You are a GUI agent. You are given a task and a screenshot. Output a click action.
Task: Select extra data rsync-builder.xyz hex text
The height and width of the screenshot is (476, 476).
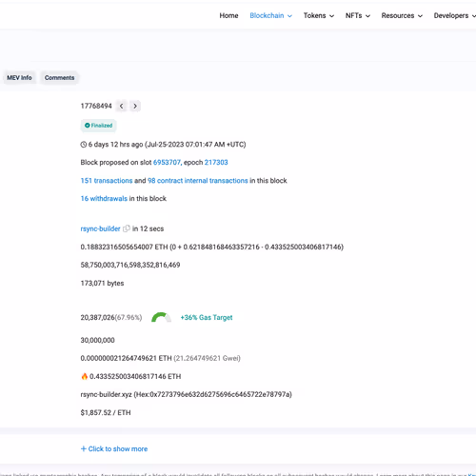pyautogui.click(x=187, y=394)
